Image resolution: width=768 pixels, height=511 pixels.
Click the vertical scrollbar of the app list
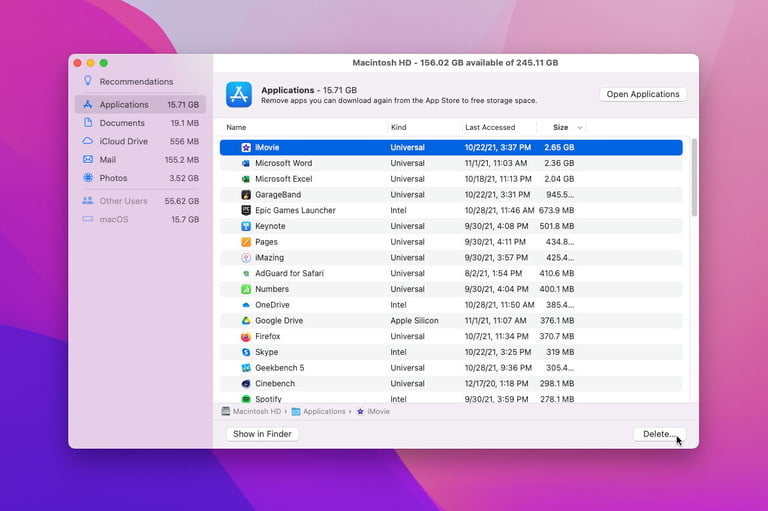[694, 177]
